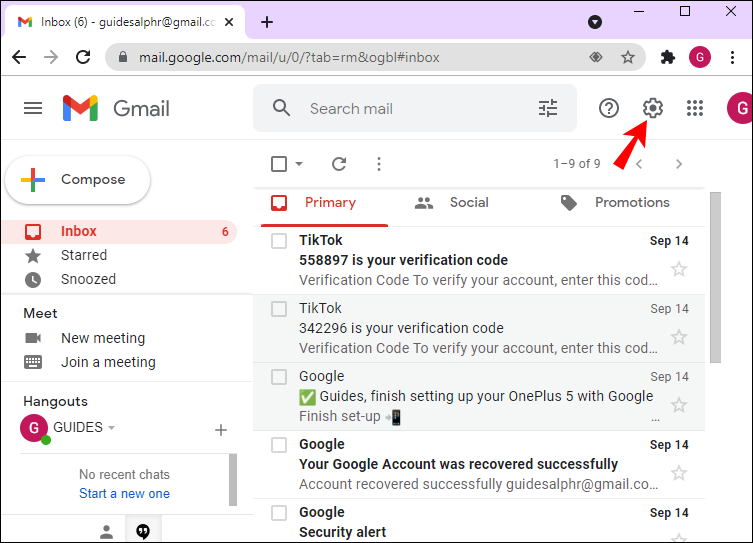Open Hangouts contacts person icon
This screenshot has width=753, height=543.
coord(107,531)
